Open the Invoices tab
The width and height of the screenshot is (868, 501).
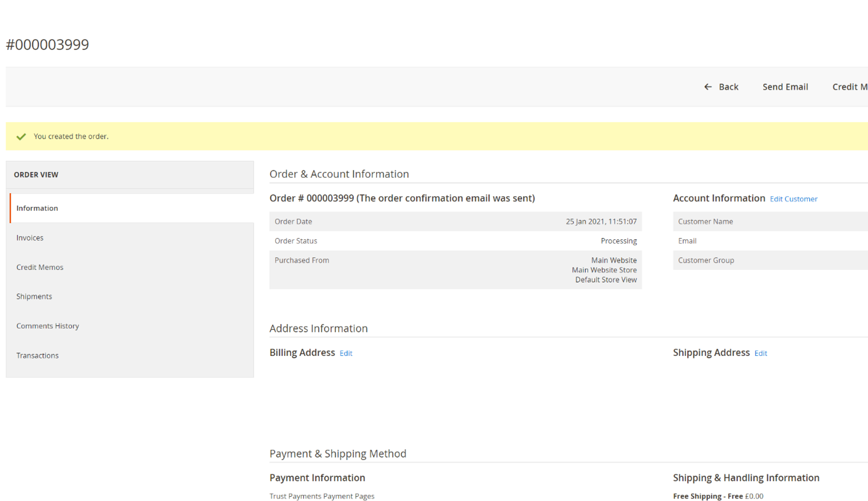click(30, 237)
